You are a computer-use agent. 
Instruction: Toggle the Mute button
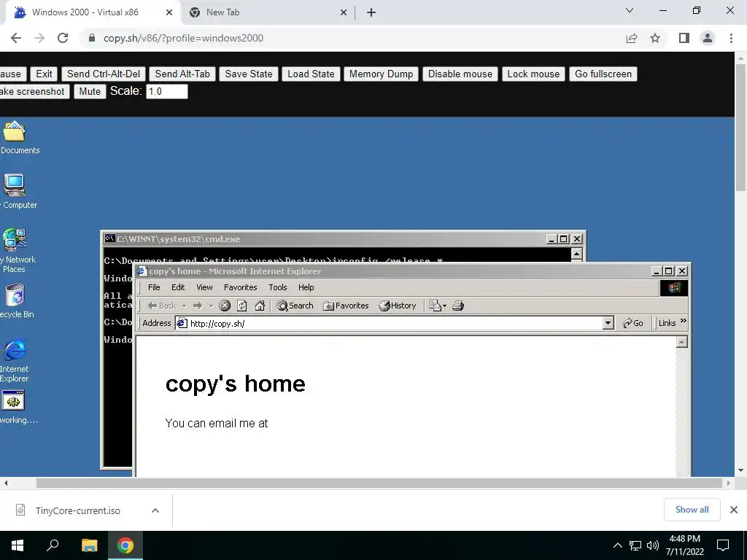[90, 91]
